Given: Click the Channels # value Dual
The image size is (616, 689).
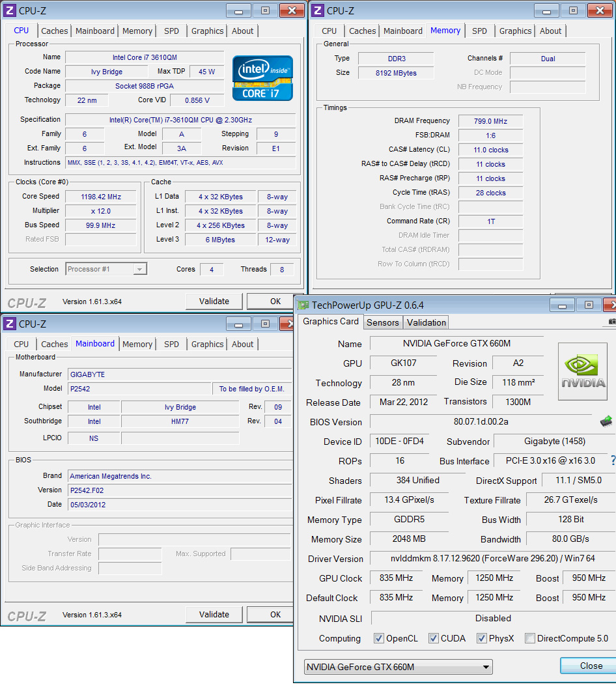Looking at the screenshot, I should (x=548, y=59).
